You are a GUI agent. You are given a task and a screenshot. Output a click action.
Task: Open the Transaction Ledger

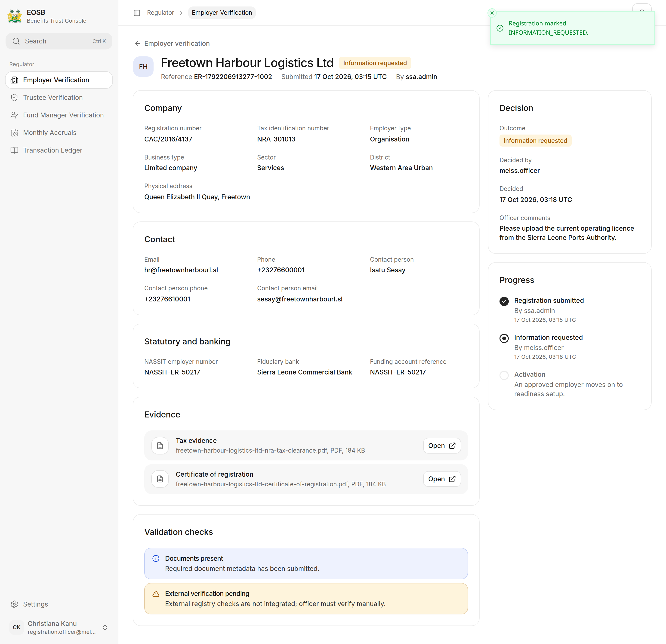click(x=59, y=150)
